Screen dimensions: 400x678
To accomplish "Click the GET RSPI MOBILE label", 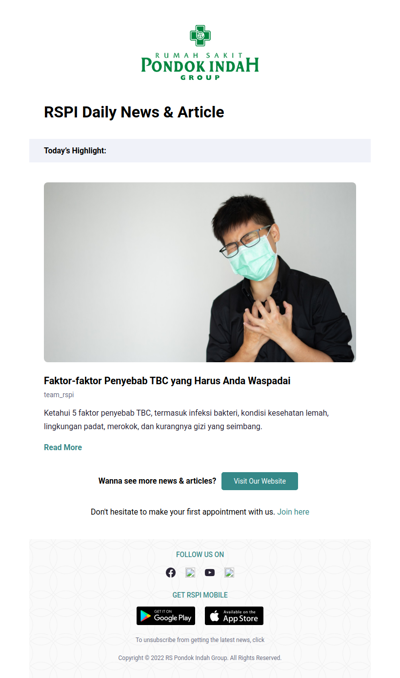I will [200, 595].
